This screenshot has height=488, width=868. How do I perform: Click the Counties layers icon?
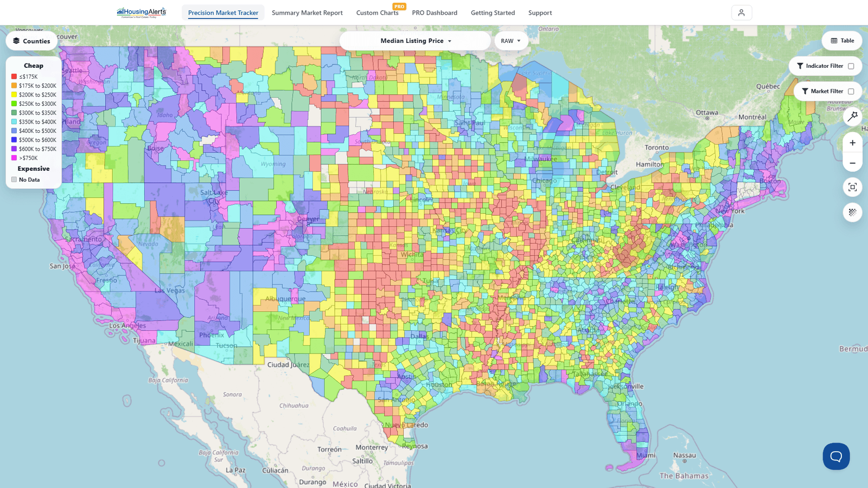click(x=16, y=41)
